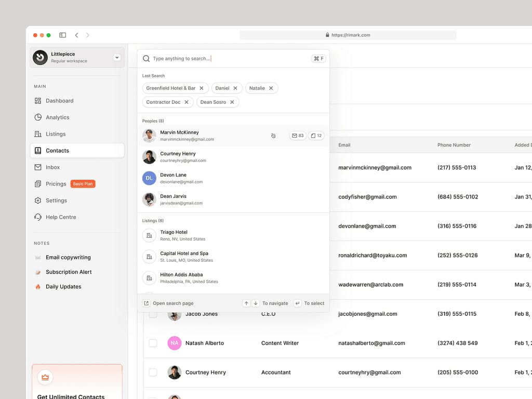Select the Triago Hotel listing
532x399 pixels.
pyautogui.click(x=233, y=235)
